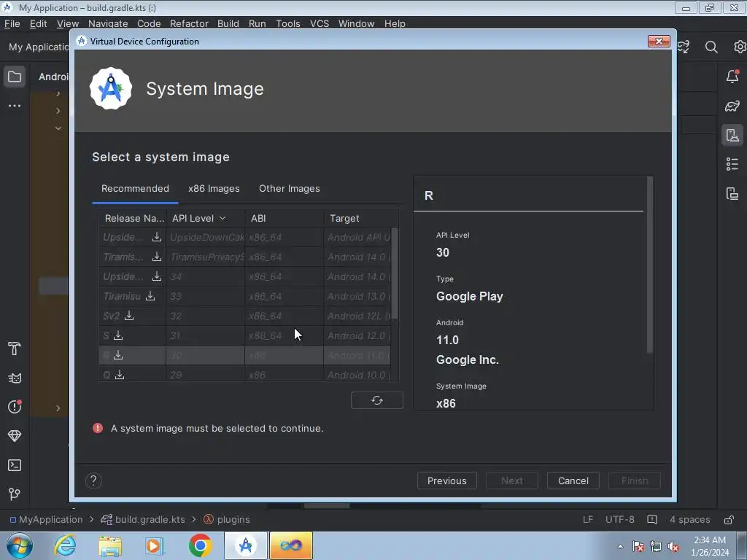The height and width of the screenshot is (560, 747).
Task: Open the IDE settings gear
Action: pos(740,47)
